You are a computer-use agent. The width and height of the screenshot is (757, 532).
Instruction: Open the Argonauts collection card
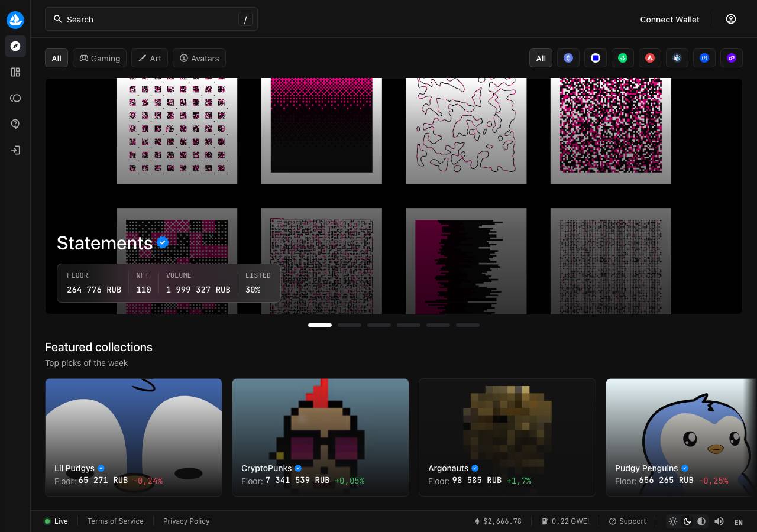[507, 437]
